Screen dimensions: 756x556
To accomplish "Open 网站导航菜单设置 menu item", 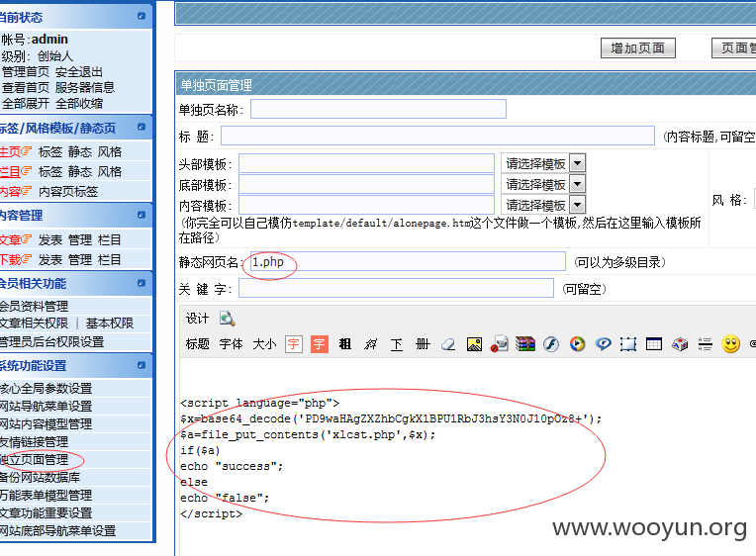I will click(46, 406).
